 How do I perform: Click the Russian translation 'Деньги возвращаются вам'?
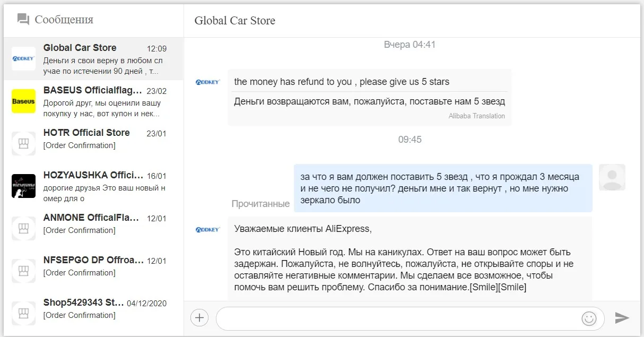pos(370,101)
